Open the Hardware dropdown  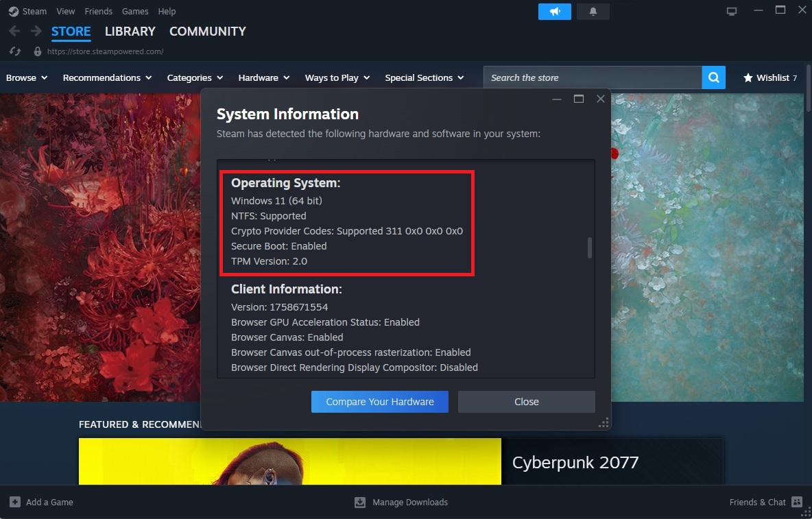263,77
